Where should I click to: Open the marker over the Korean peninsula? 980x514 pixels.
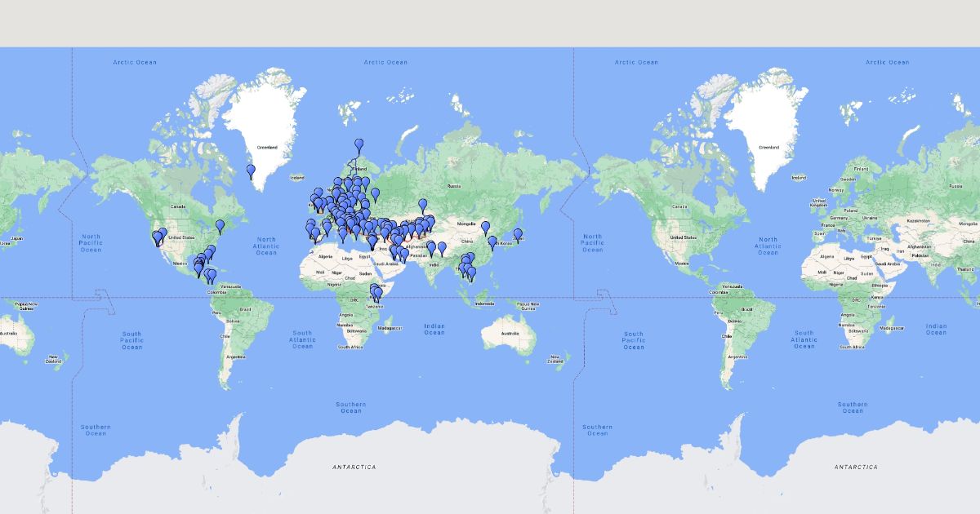tap(492, 242)
